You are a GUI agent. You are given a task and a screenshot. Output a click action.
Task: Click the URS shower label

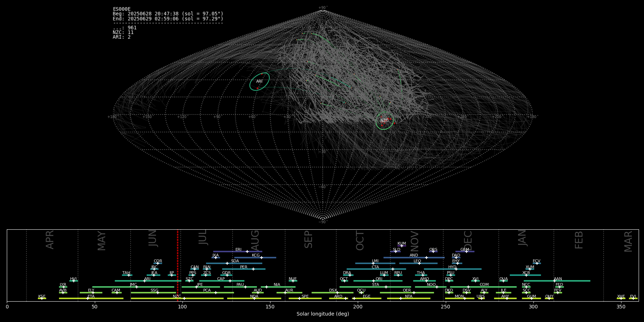coord(480,297)
